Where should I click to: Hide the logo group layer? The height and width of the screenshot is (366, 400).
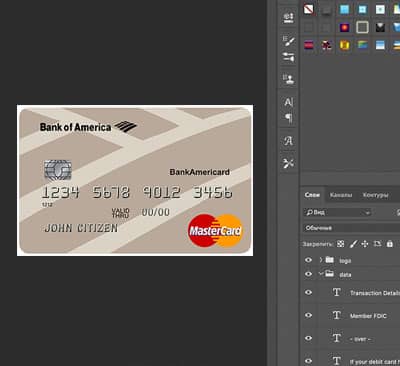(309, 260)
